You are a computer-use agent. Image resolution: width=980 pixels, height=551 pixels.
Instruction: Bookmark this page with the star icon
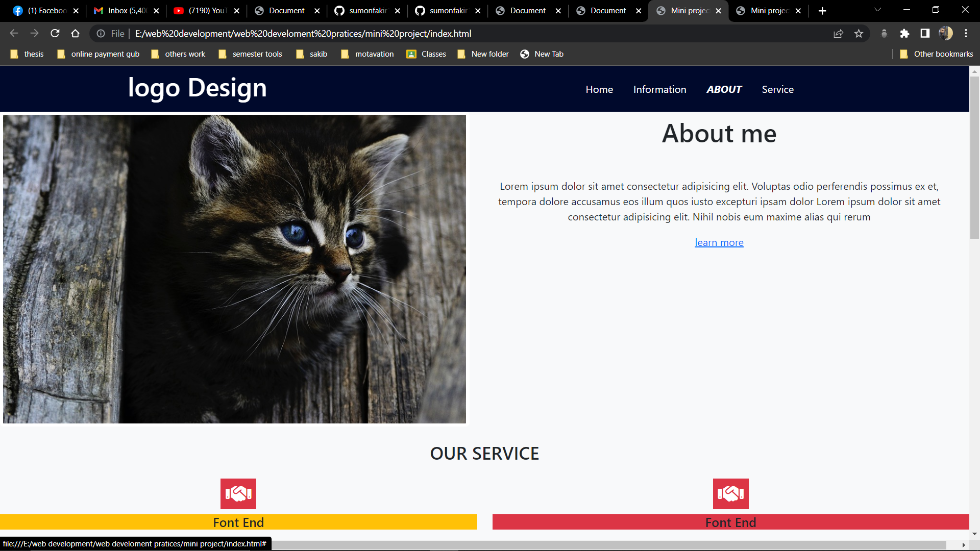(859, 34)
